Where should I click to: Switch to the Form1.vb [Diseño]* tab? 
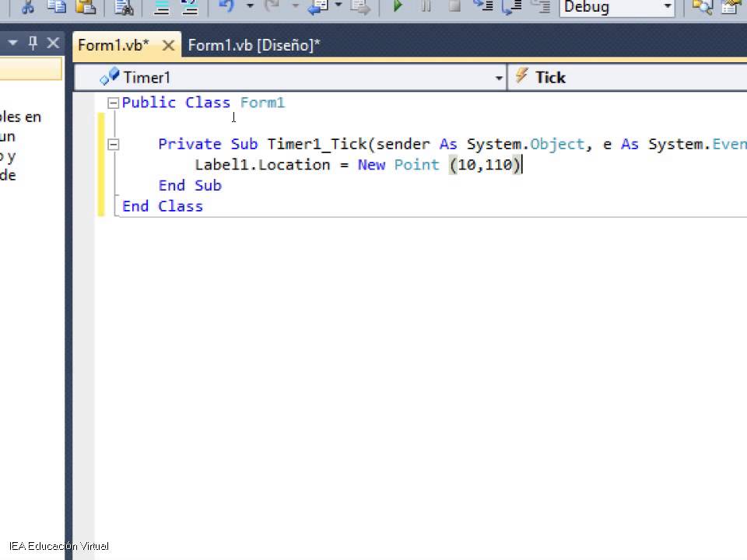254,45
